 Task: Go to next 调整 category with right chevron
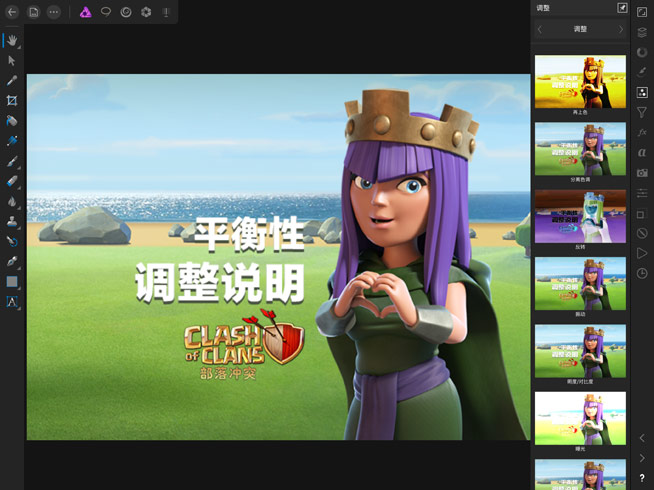pyautogui.click(x=620, y=30)
